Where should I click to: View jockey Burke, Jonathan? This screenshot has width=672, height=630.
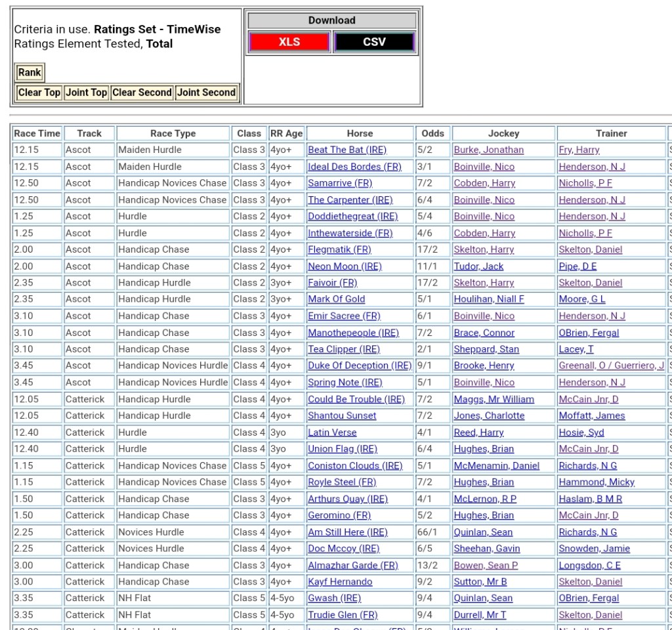488,150
